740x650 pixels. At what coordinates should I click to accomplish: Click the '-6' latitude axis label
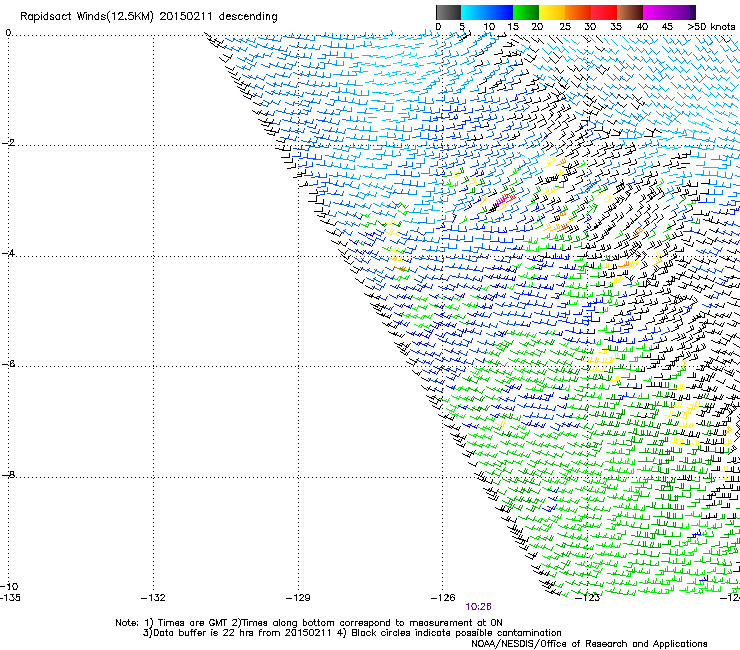point(8,364)
